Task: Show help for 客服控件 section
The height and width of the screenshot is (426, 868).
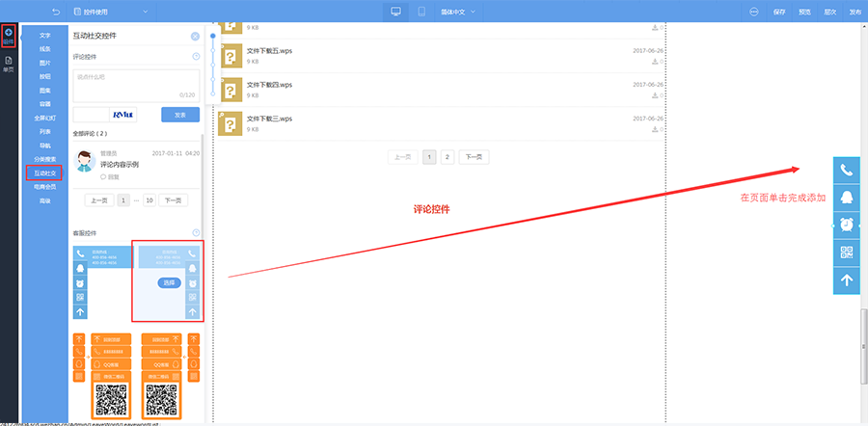Action: coord(196,233)
